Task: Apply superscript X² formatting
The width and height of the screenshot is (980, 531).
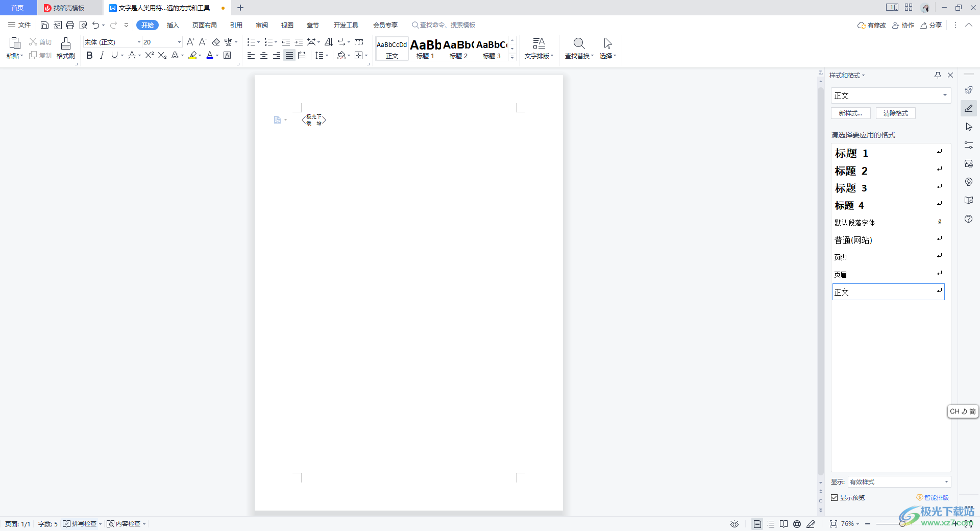Action: 149,55
